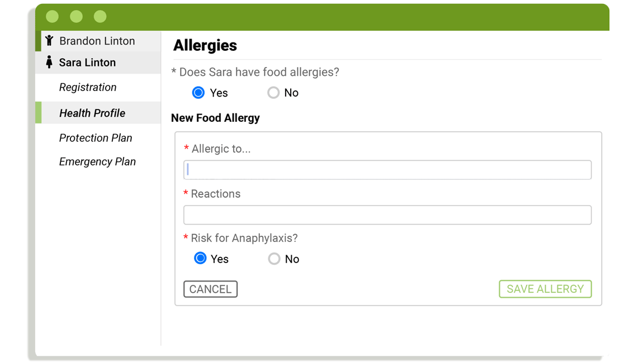Click the female person icon beside Sara Linton

(49, 62)
